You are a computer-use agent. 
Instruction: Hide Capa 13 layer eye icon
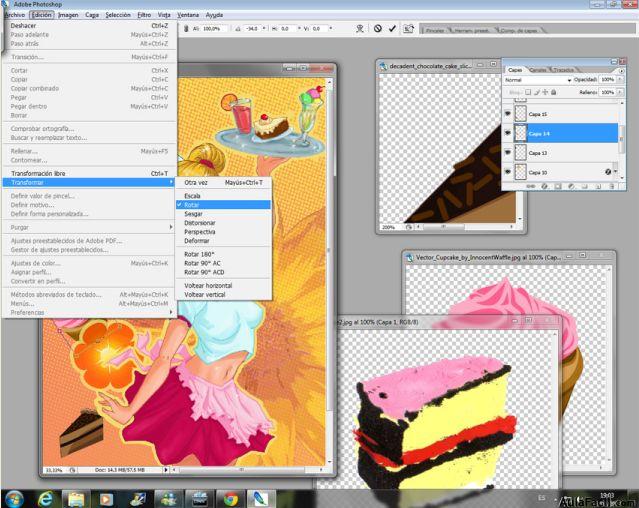(507, 152)
